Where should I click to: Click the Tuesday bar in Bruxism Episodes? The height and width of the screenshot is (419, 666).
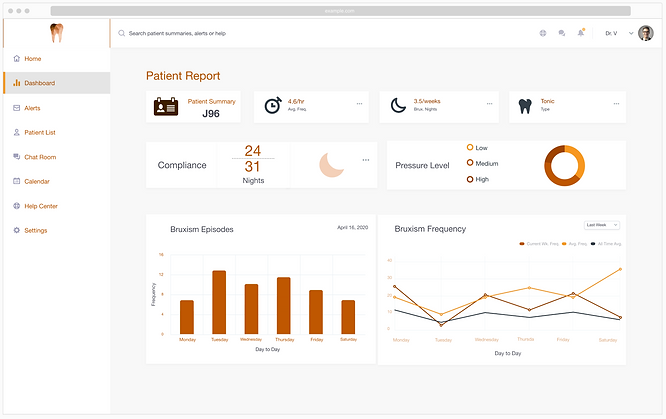(x=219, y=302)
